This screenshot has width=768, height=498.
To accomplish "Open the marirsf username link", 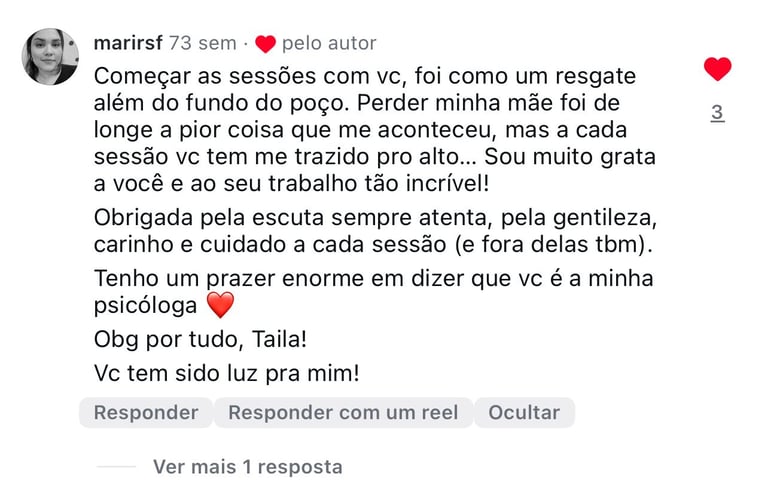I will point(128,43).
